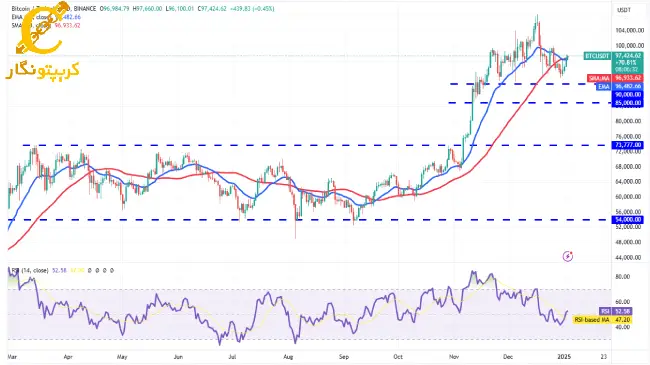The height and width of the screenshot is (365, 650).
Task: Click the blue EMA price label
Action: point(620,86)
